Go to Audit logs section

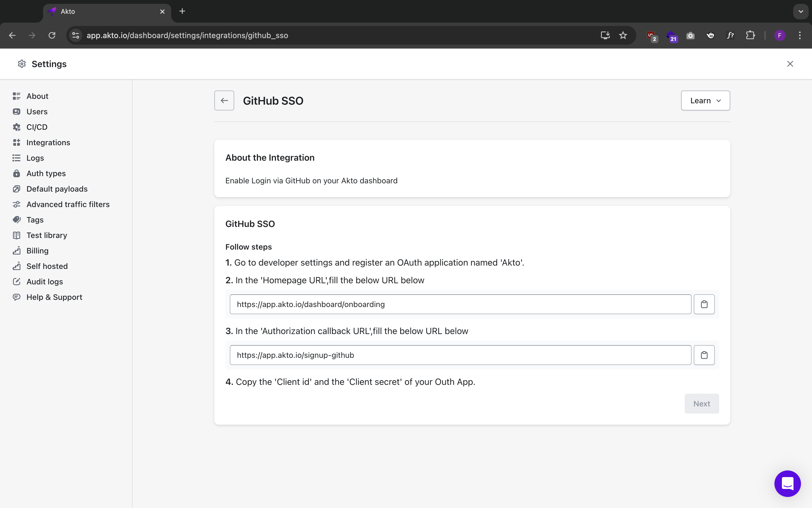pos(44,282)
